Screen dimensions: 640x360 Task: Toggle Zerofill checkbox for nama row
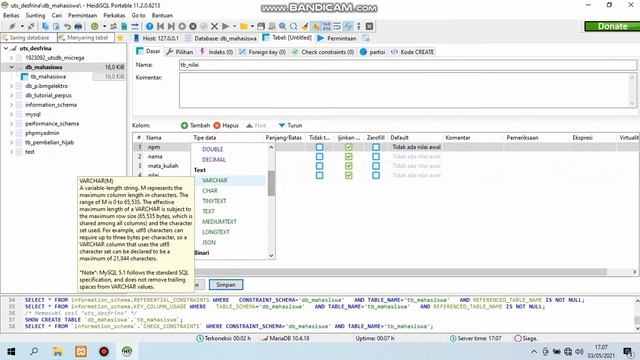click(x=376, y=156)
